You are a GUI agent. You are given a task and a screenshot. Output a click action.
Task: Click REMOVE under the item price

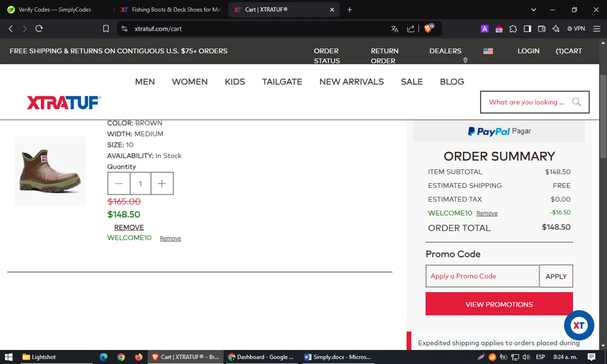129,227
